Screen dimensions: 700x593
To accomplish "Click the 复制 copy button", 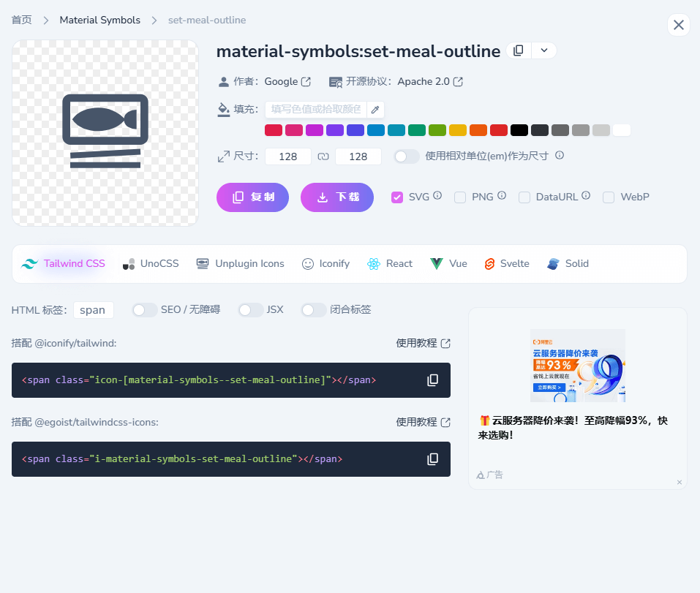I will coord(252,197).
